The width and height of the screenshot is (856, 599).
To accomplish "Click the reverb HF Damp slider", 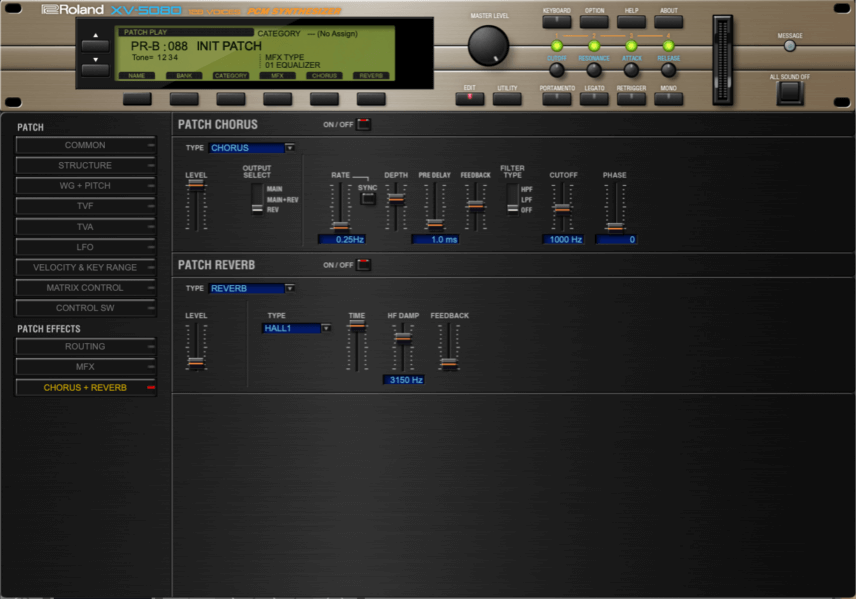I will coord(403,347).
